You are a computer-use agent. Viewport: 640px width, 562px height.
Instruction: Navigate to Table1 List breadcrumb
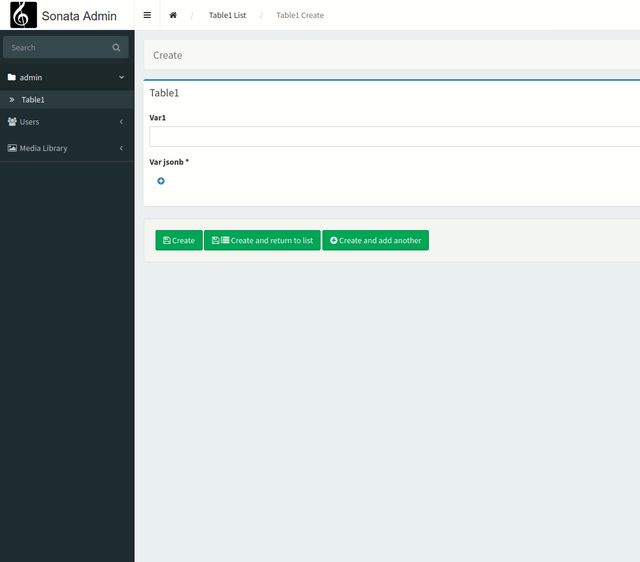coord(227,15)
